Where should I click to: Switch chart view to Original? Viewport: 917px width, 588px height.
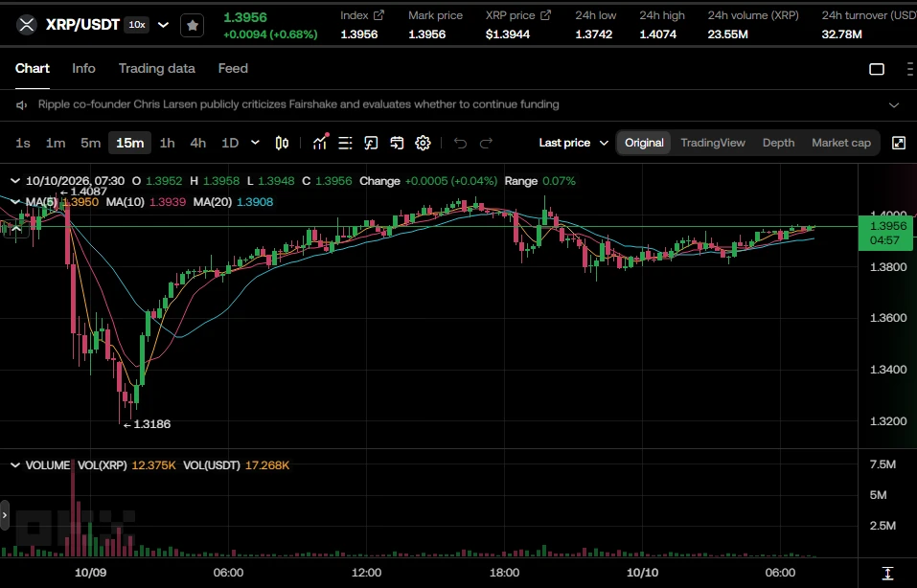[x=644, y=143]
